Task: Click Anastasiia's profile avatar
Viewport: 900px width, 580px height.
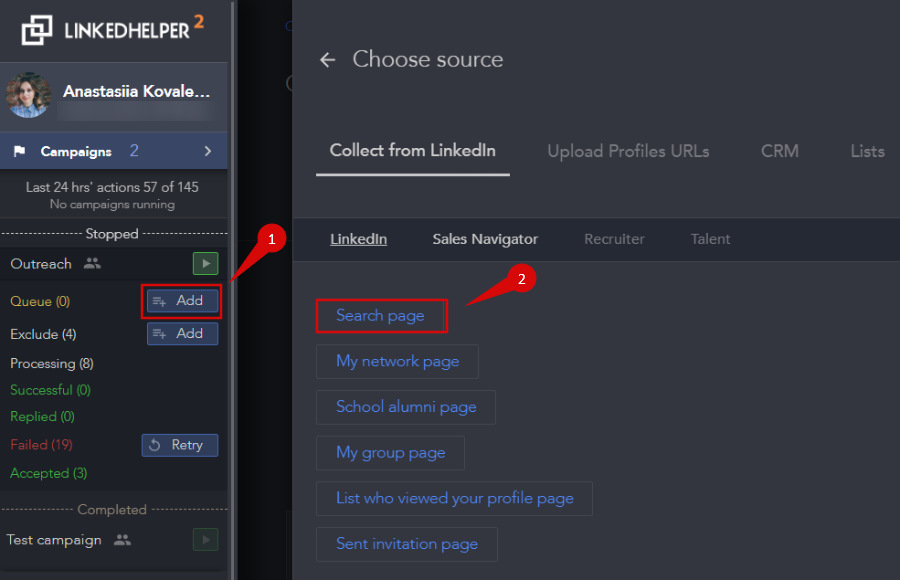Action: [x=28, y=95]
